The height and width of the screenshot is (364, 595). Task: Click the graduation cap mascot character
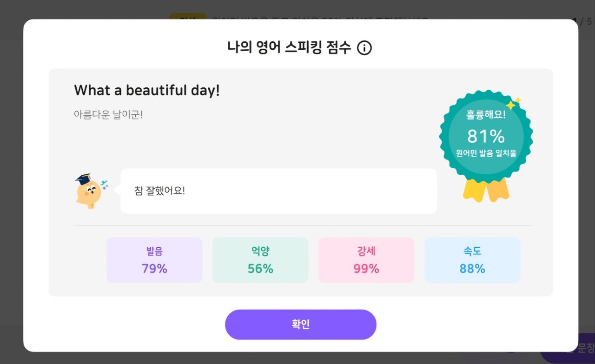pos(88,191)
